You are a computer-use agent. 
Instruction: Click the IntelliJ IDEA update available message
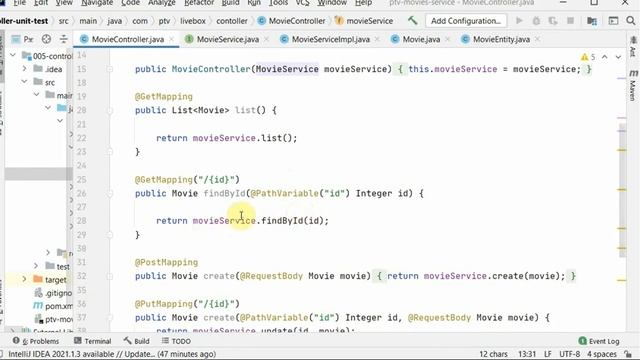(112, 354)
